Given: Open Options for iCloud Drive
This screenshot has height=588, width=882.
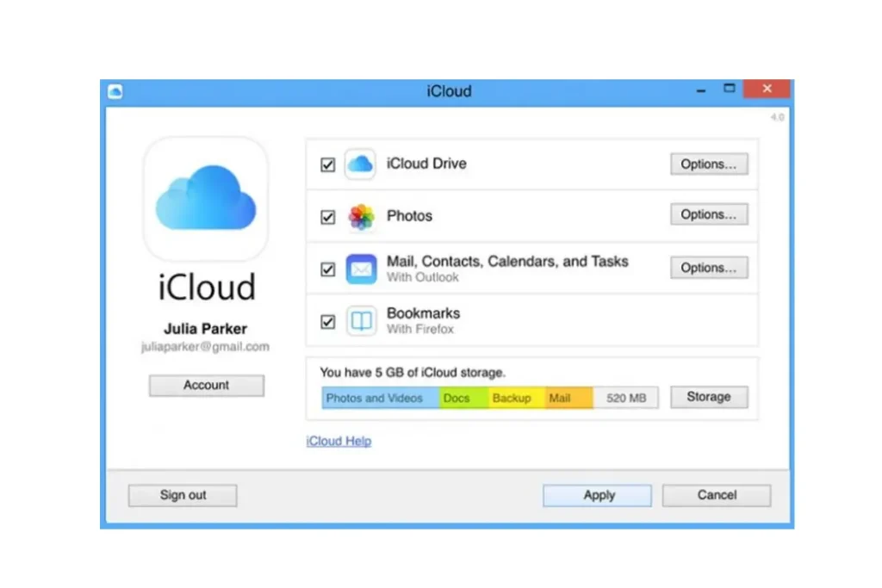Looking at the screenshot, I should coord(709,164).
